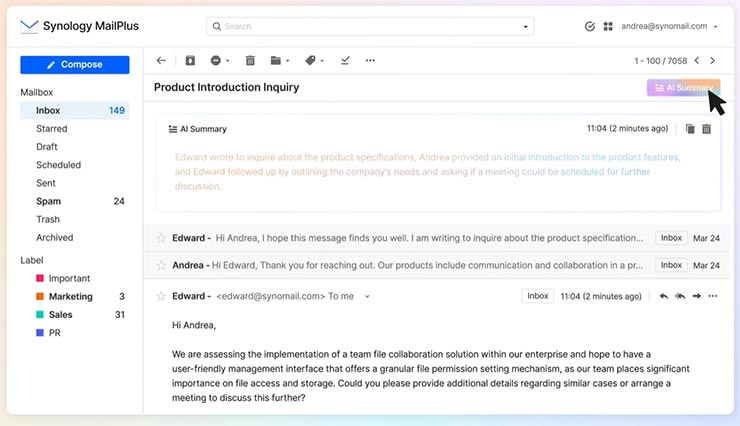Click the back arrow in toolbar
This screenshot has width=740, height=426.
tap(161, 60)
